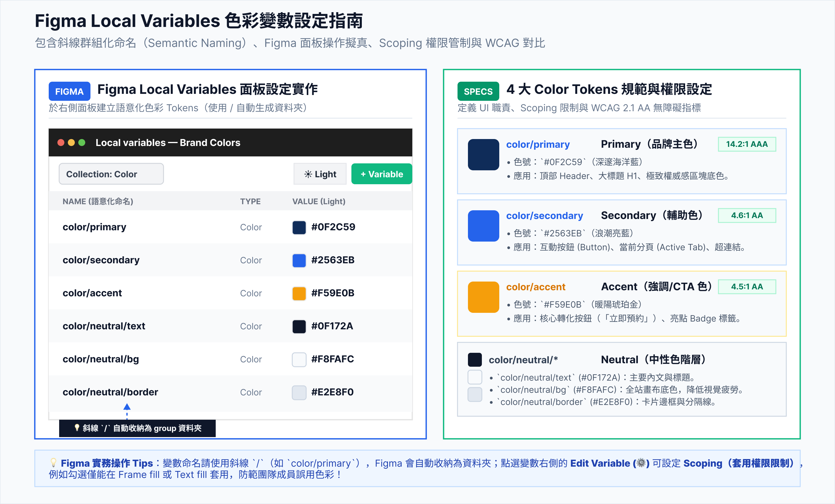Viewport: 835px width, 504px height.
Task: Click the #2563EB hex value
Action: 333,260
